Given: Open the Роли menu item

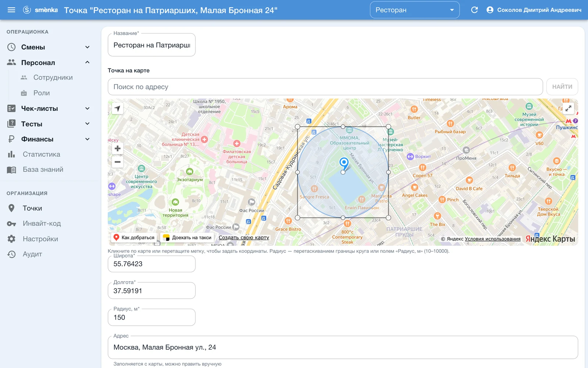Looking at the screenshot, I should point(42,93).
